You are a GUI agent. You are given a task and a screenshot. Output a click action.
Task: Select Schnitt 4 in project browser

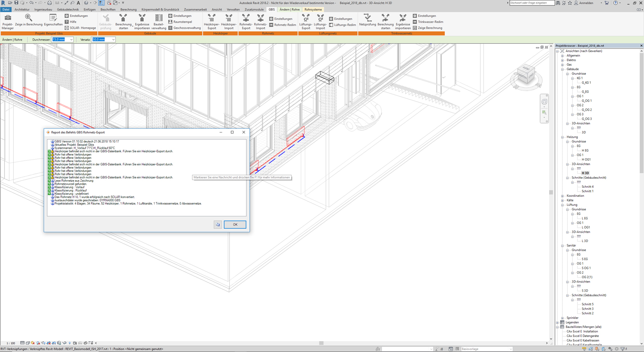(588, 187)
